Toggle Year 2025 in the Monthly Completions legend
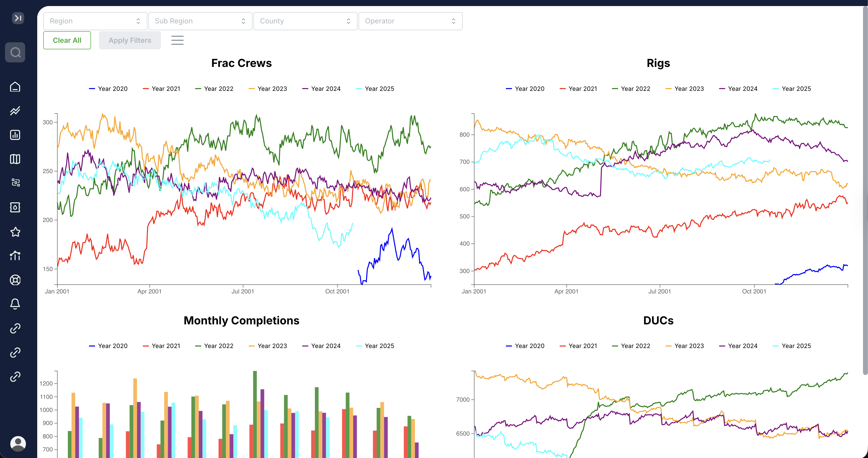 tap(375, 346)
